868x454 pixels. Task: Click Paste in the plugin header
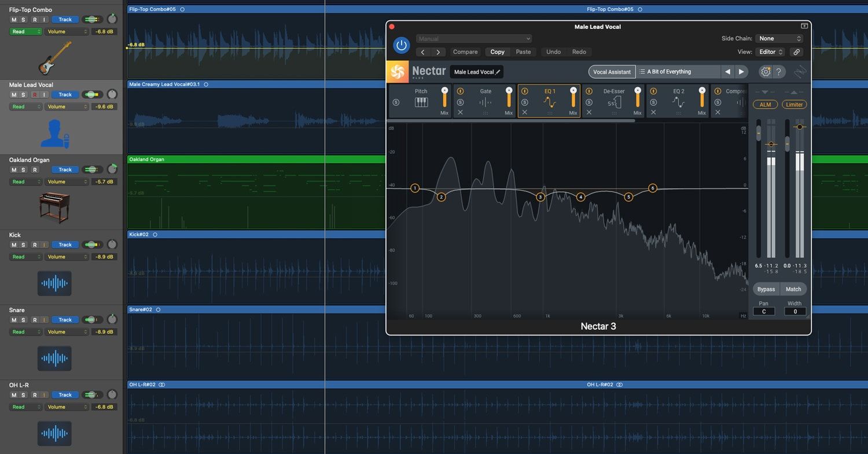[x=524, y=52]
